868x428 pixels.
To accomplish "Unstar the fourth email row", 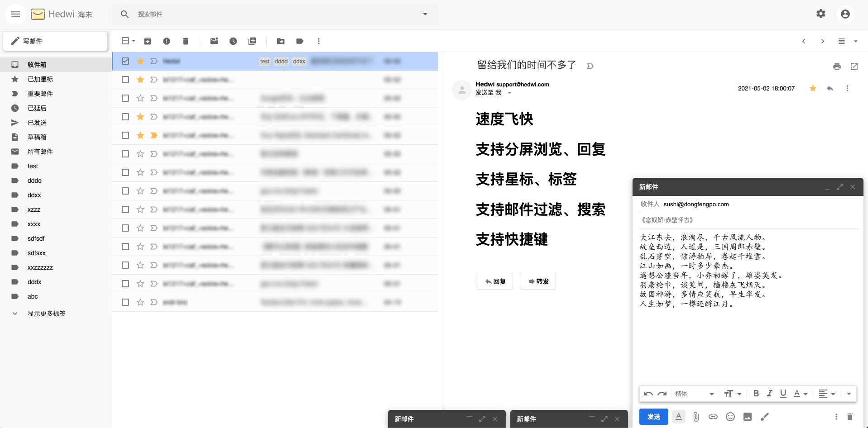I will click(x=140, y=117).
